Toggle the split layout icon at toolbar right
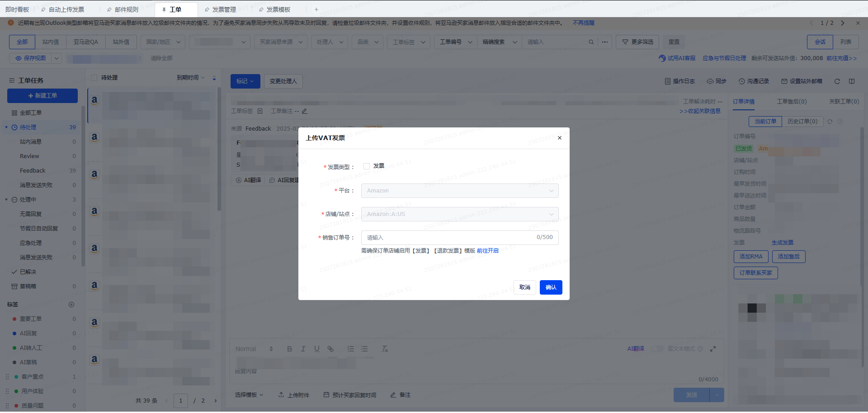This screenshot has width=868, height=413. coord(852,81)
